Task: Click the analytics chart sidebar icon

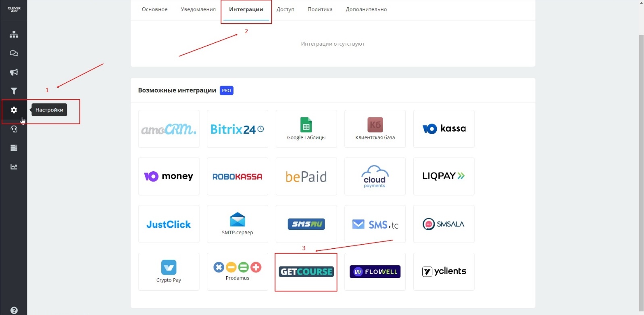Action: (x=14, y=167)
